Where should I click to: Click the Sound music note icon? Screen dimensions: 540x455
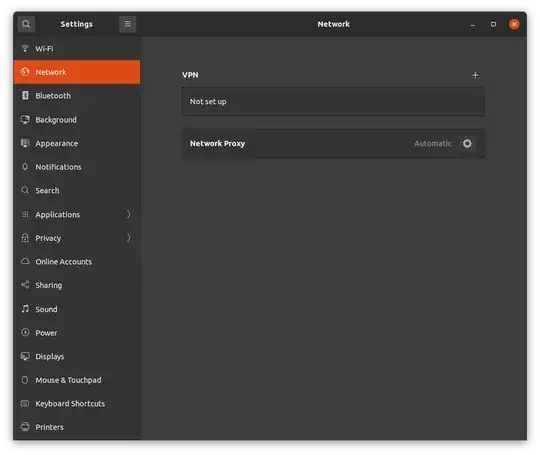pos(25,309)
